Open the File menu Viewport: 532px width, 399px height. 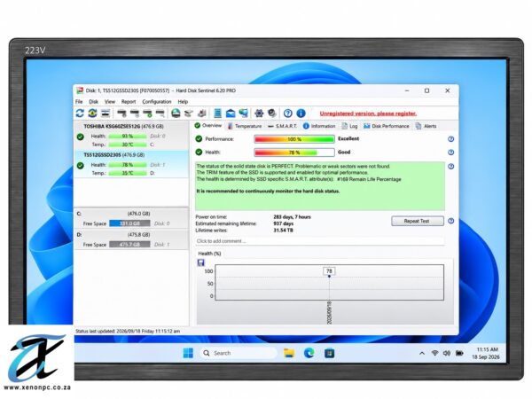tap(79, 101)
